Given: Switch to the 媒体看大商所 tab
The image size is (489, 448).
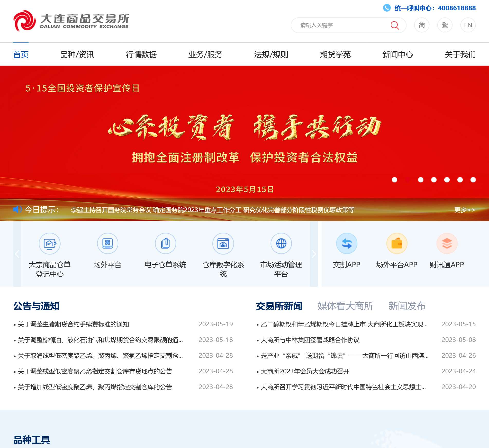Looking at the screenshot, I should point(345,306).
